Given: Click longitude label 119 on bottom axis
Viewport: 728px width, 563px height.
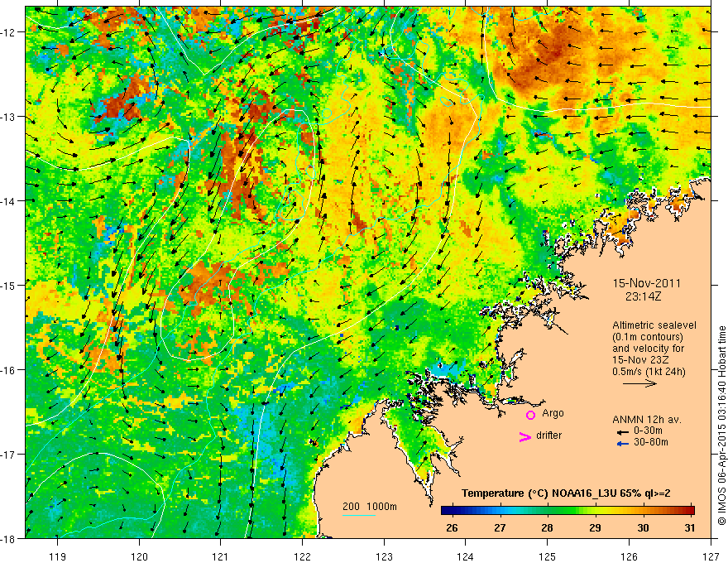Looking at the screenshot, I should [x=58, y=556].
